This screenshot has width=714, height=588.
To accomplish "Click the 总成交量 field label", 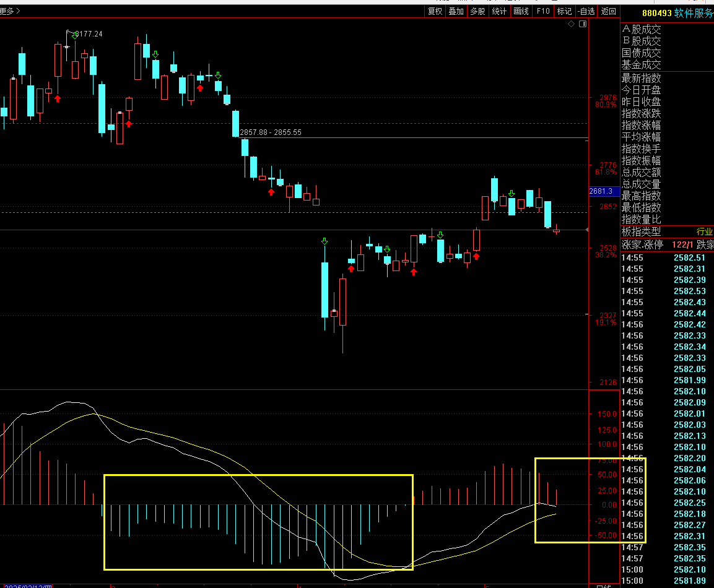I will tap(641, 184).
